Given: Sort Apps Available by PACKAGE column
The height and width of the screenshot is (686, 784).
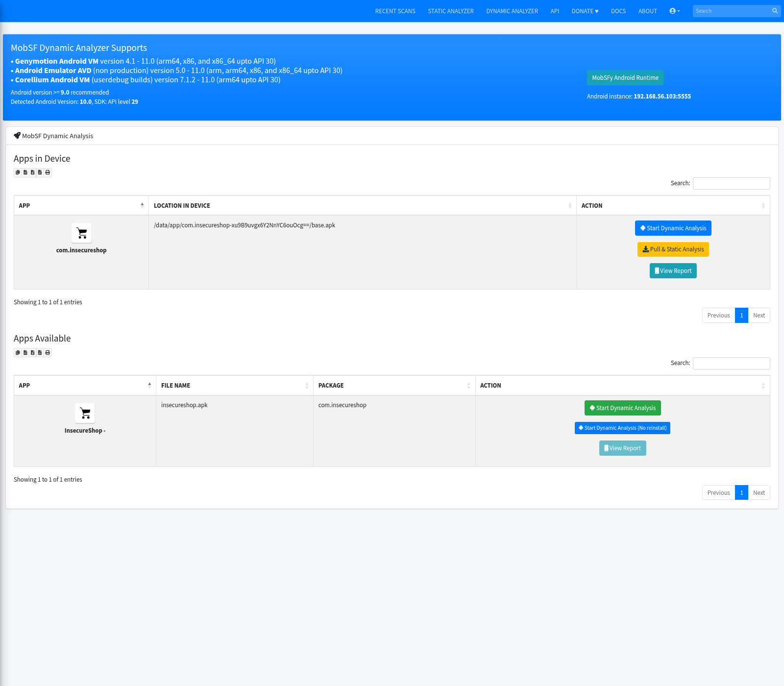Looking at the screenshot, I should pyautogui.click(x=394, y=386).
